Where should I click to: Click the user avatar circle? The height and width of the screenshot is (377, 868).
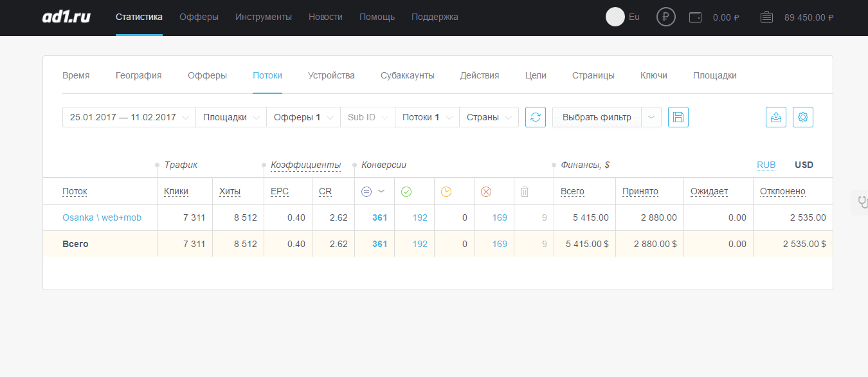615,17
